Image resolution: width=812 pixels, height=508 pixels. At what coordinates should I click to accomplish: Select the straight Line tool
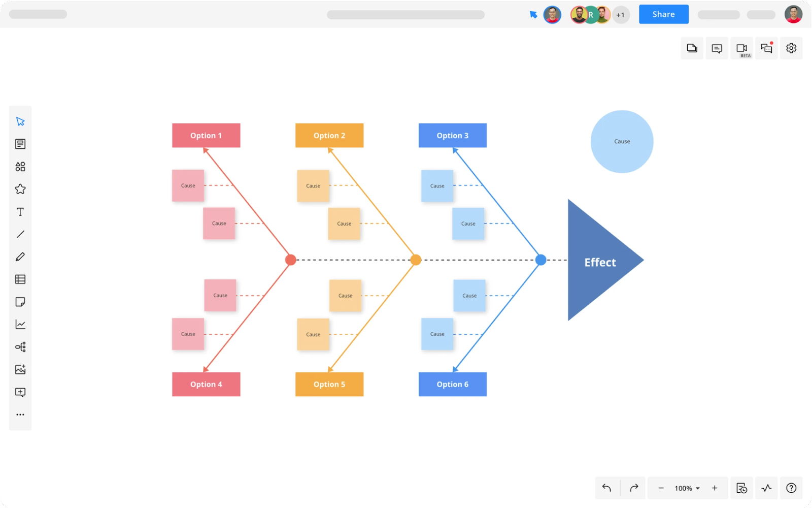point(20,234)
